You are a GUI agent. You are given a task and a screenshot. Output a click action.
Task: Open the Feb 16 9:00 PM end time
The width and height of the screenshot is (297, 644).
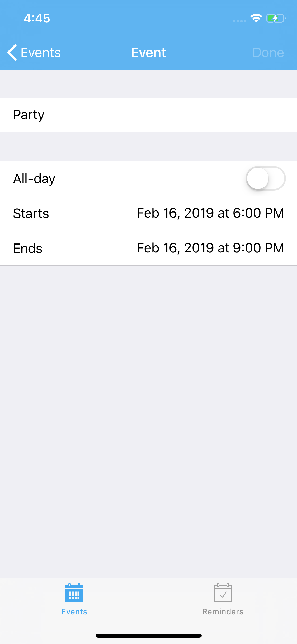coord(210,248)
